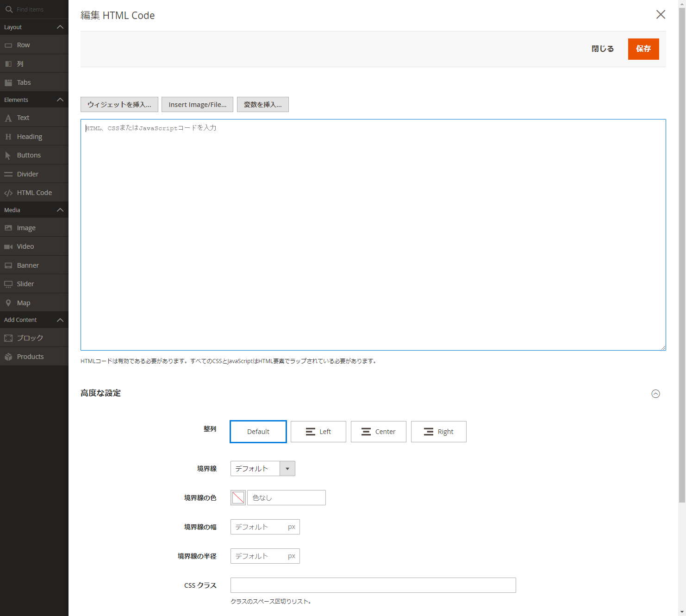Collapse the Elements panel group

(x=60, y=100)
